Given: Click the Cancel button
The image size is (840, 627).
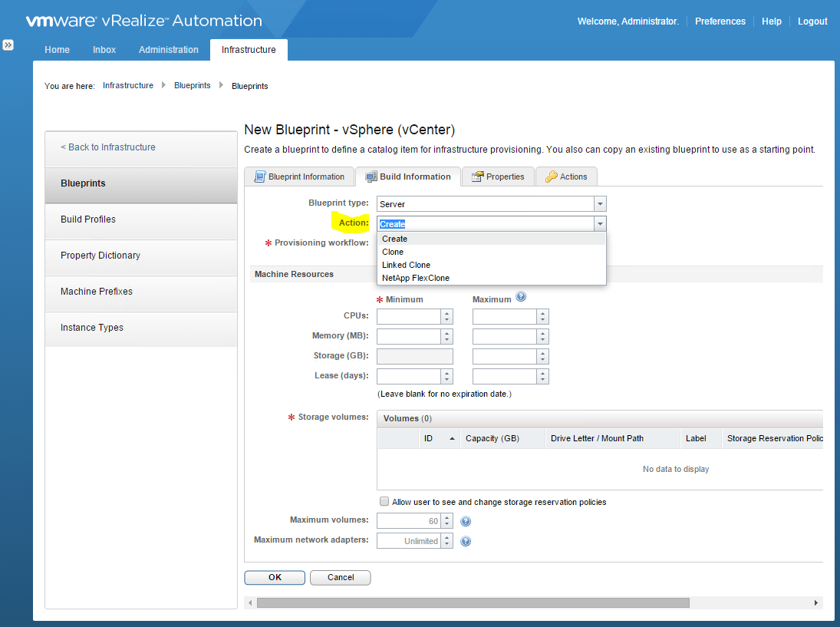Looking at the screenshot, I should tap(341, 577).
